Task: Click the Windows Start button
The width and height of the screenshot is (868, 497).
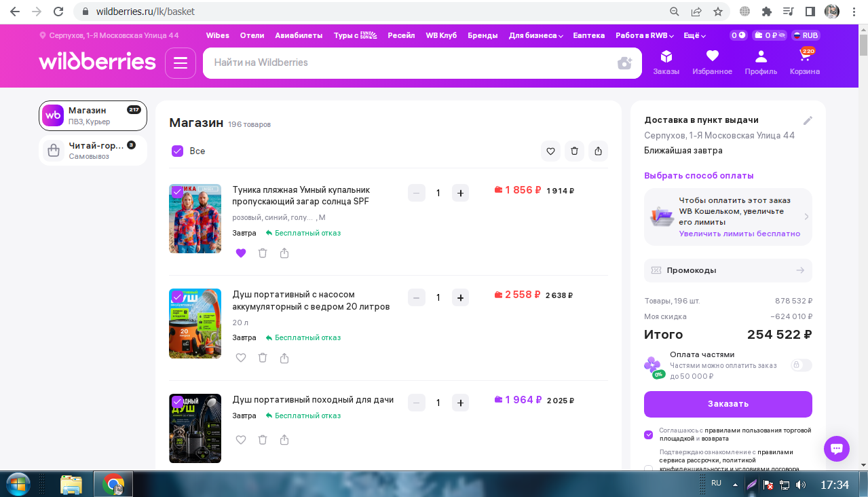Action: pos(18,485)
